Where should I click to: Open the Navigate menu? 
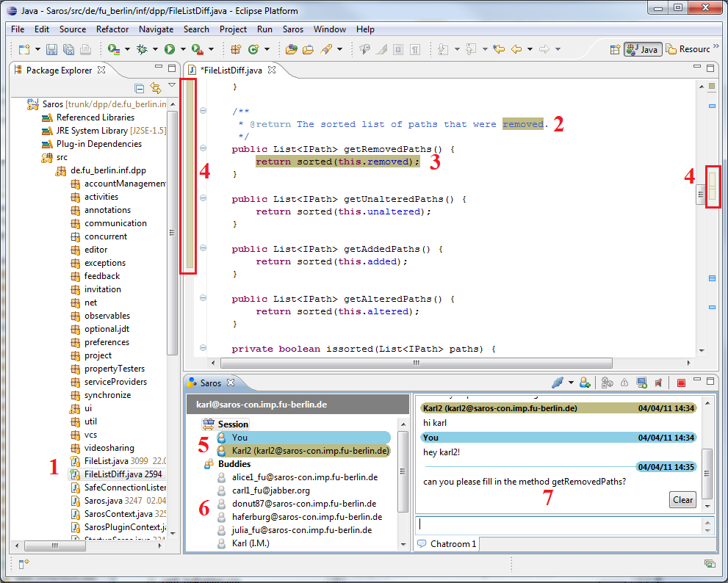coord(156,29)
